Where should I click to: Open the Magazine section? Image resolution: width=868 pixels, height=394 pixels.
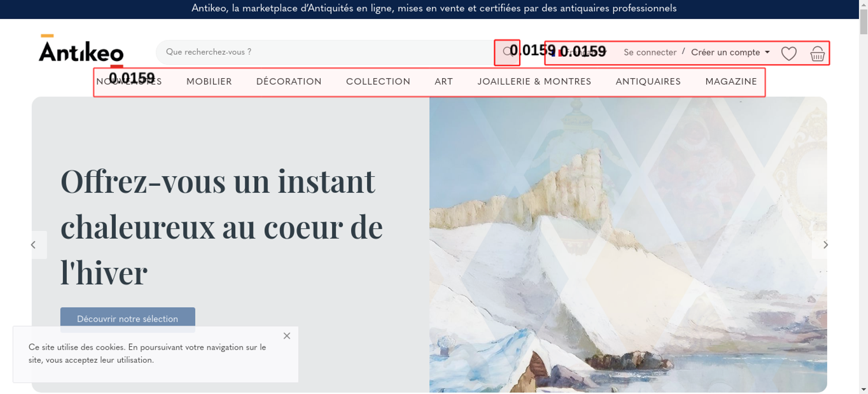(731, 82)
